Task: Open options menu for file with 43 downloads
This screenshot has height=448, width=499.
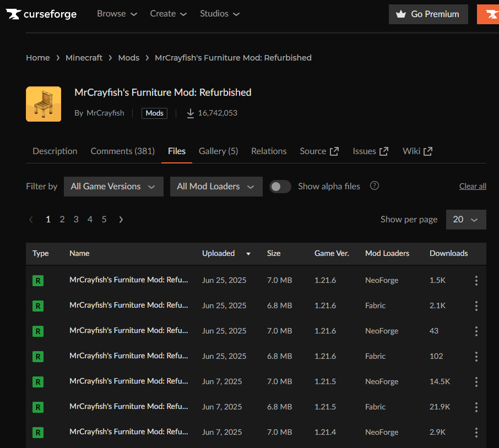Action: pyautogui.click(x=476, y=331)
